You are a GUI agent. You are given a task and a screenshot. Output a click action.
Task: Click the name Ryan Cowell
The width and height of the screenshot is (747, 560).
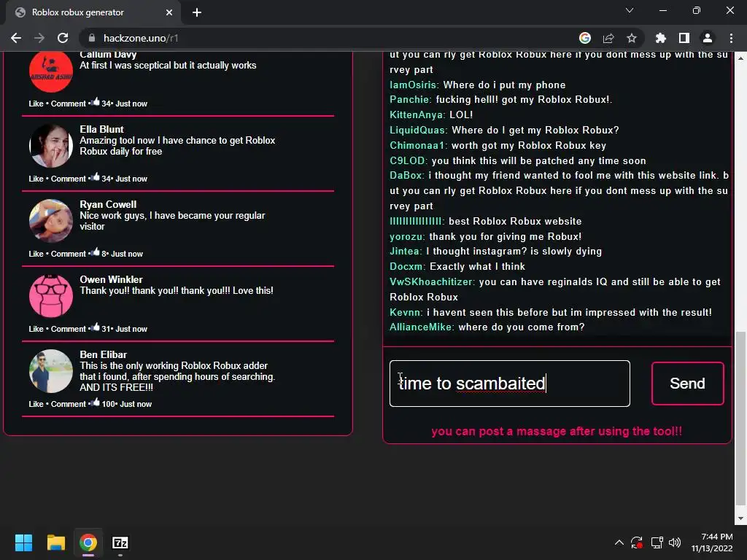point(108,204)
